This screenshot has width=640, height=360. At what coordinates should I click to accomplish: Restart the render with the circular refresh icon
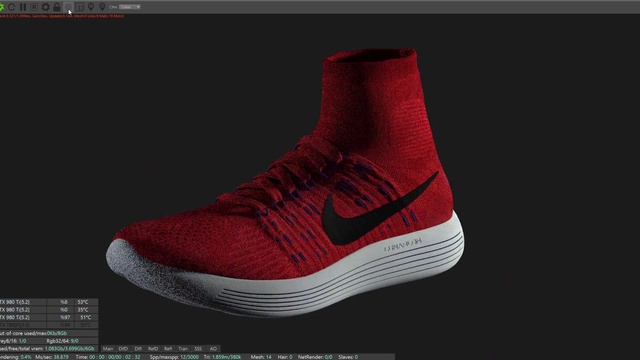pos(11,7)
